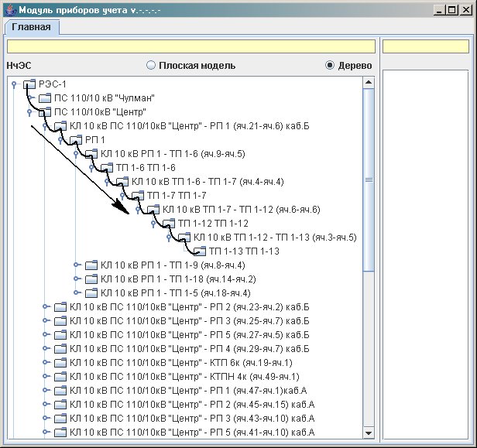Collapse the ПС 110/10кВ "Центр" node
Screen dimensions: 477x448
click(x=29, y=112)
